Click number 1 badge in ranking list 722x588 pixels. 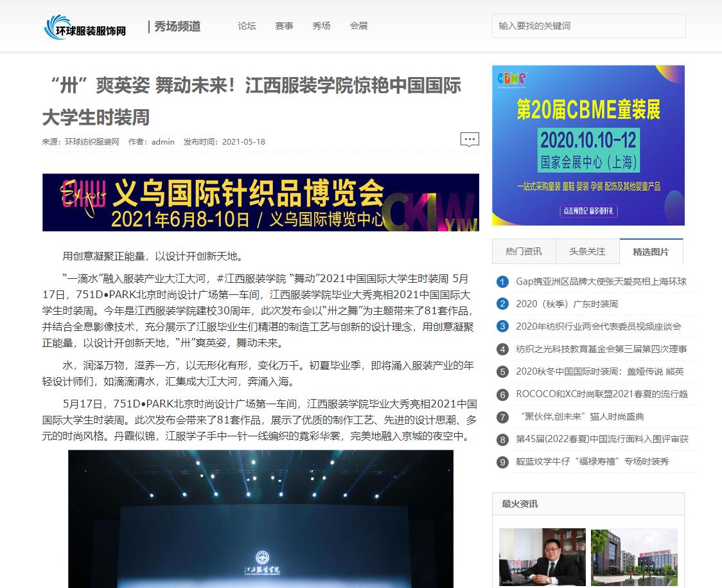[x=502, y=281]
